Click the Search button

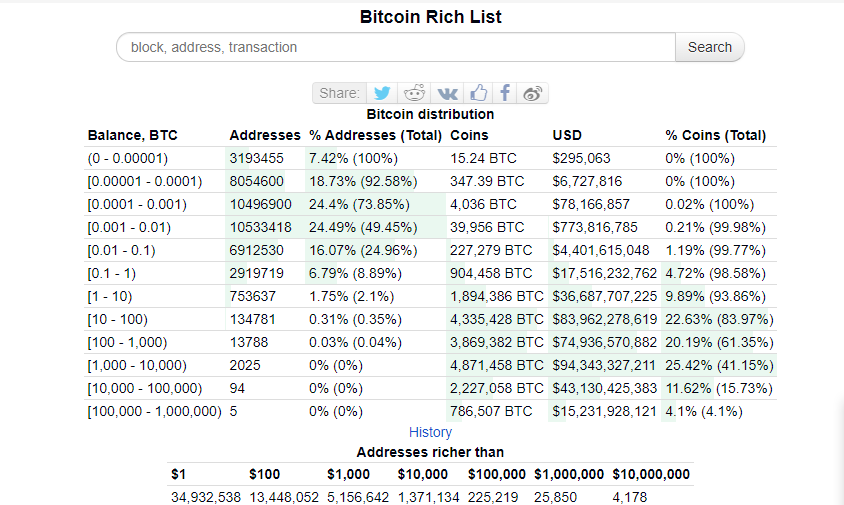pyautogui.click(x=710, y=47)
